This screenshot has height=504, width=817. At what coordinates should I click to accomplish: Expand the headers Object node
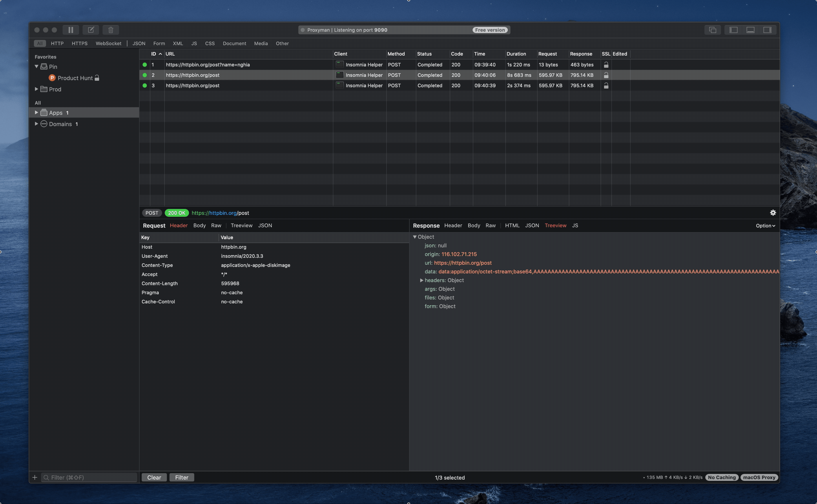pyautogui.click(x=421, y=280)
